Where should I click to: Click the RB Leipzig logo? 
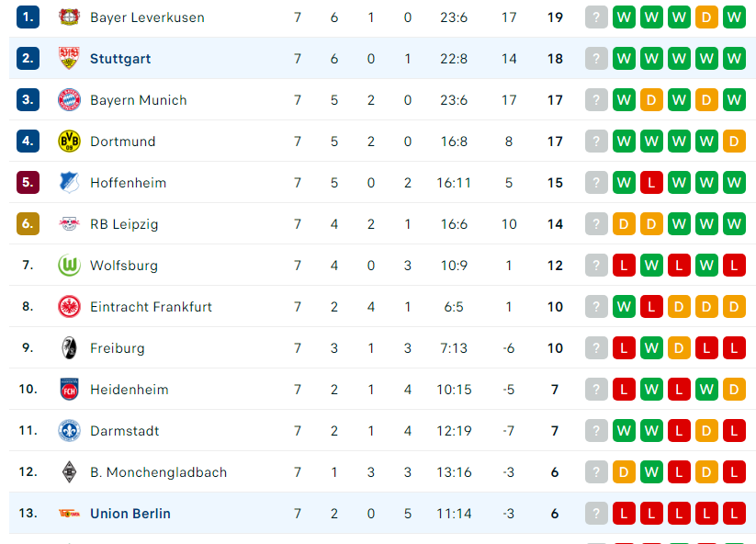click(x=69, y=224)
